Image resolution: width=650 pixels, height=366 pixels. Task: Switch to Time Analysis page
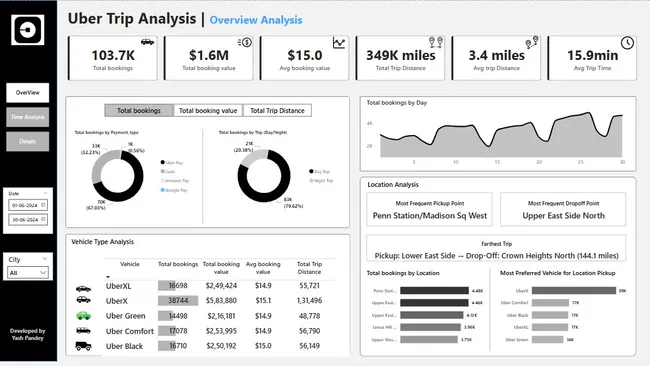pyautogui.click(x=28, y=117)
